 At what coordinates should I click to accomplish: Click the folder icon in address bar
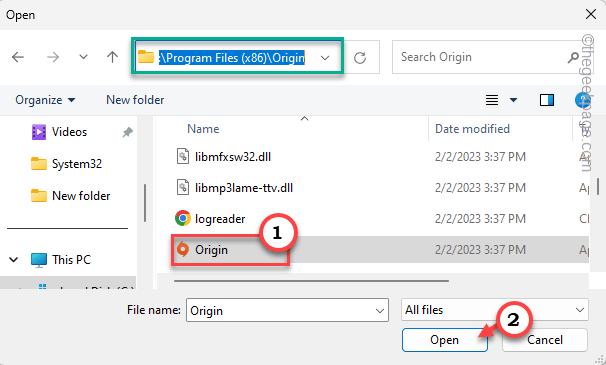point(146,57)
